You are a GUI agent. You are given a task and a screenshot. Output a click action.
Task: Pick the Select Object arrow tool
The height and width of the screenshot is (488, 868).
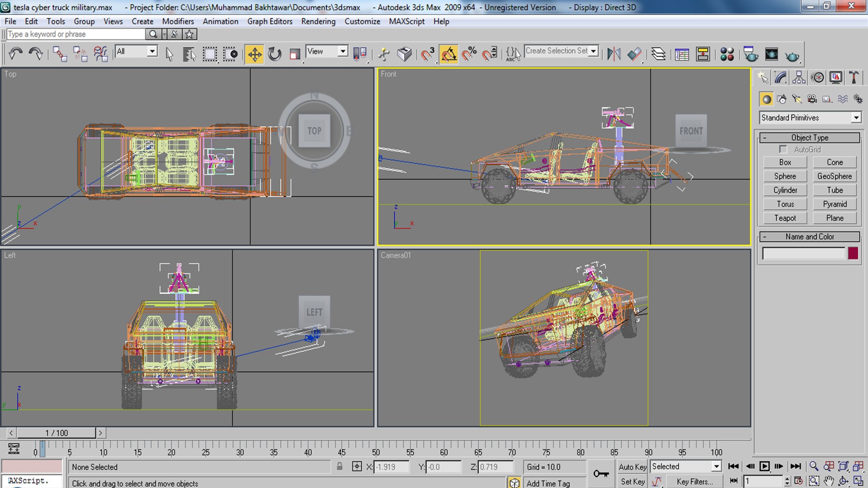pos(170,54)
